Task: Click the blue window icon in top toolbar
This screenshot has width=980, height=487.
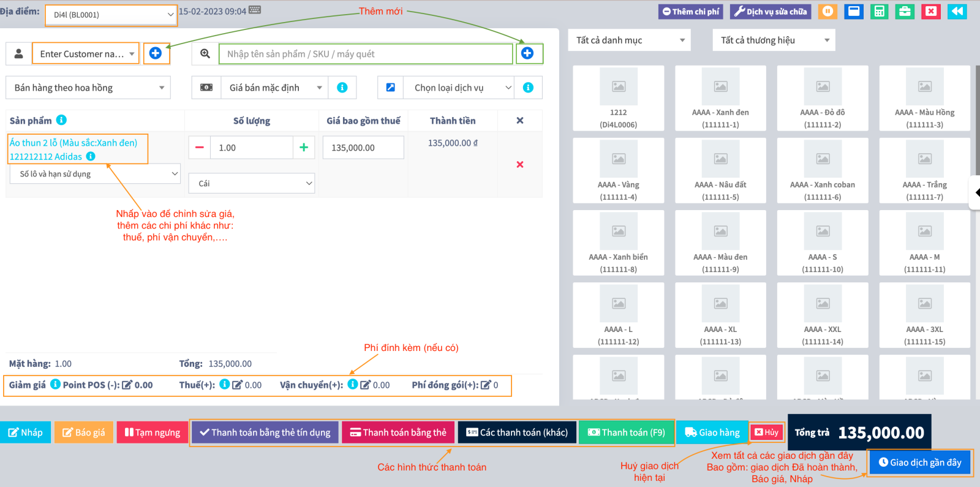Action: pyautogui.click(x=854, y=12)
